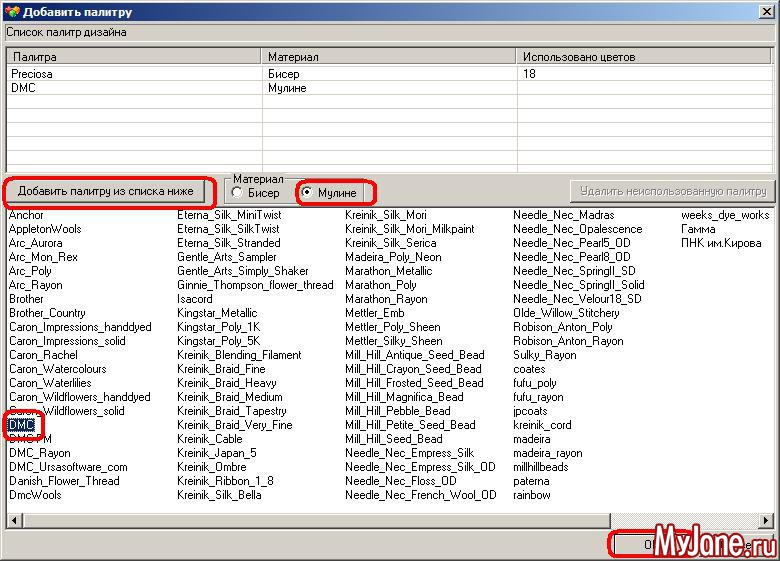Select the Preciosa palette row
Image resolution: width=780 pixels, height=561 pixels.
click(x=30, y=74)
